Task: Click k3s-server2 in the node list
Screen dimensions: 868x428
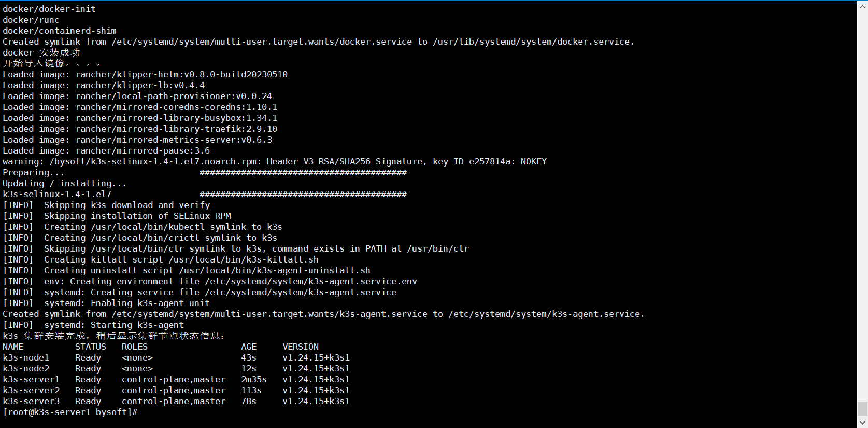Action: (x=31, y=390)
